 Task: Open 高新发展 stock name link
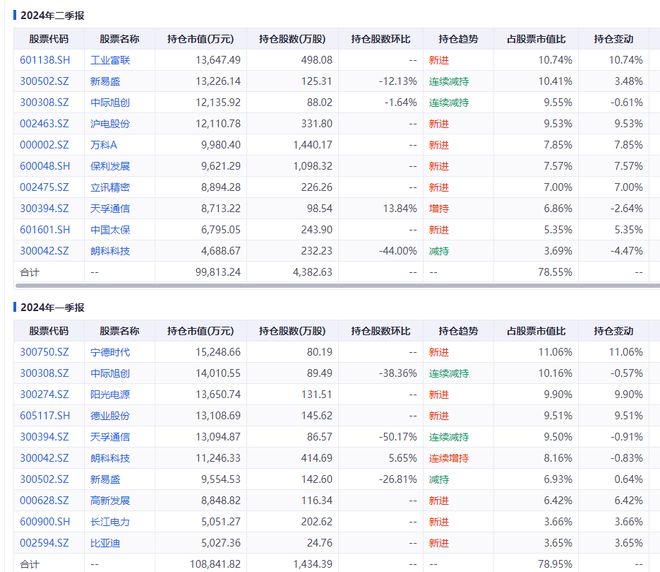pos(110,500)
